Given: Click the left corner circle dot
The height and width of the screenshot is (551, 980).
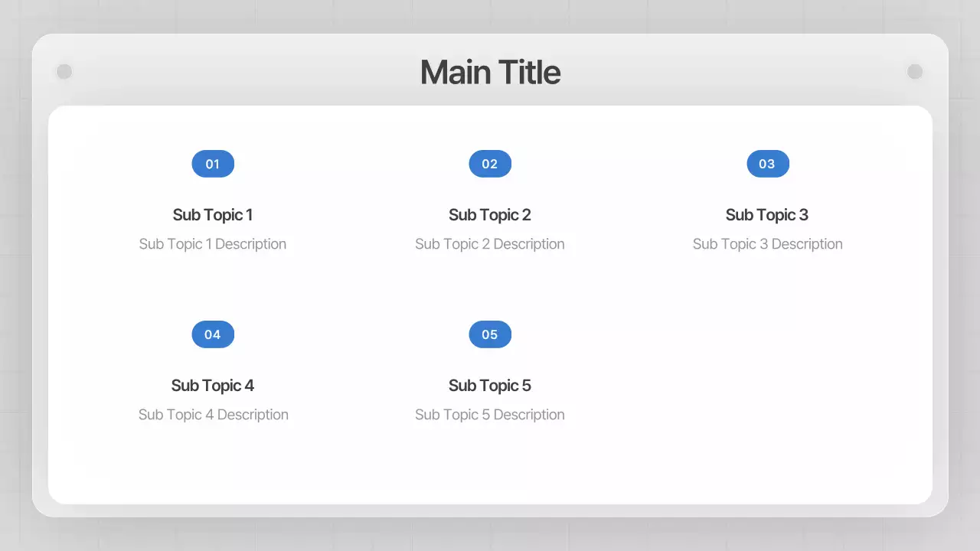Looking at the screenshot, I should (64, 71).
